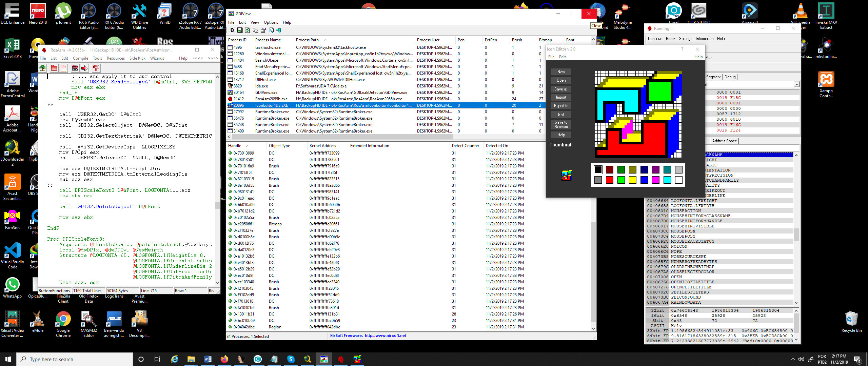
Task: Pick the black color swatch
Action: pos(598,170)
